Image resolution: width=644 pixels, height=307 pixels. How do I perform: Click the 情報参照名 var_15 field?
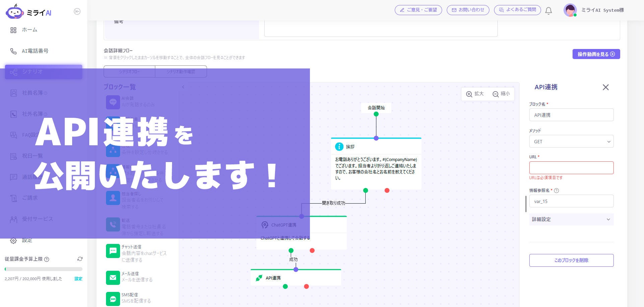click(571, 201)
